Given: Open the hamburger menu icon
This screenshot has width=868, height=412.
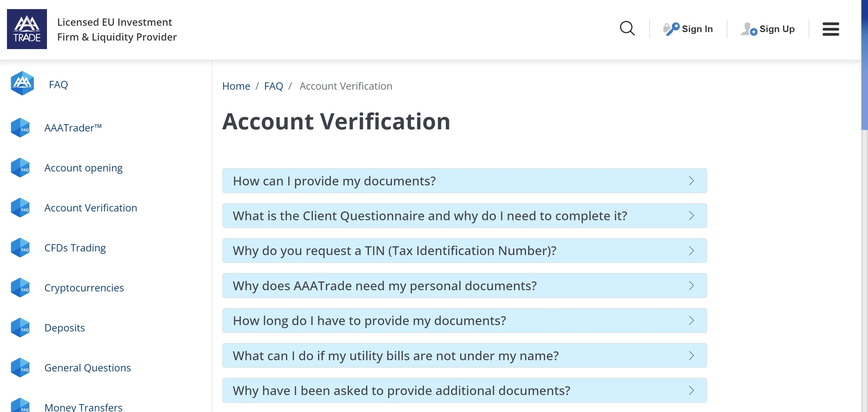Looking at the screenshot, I should [831, 29].
